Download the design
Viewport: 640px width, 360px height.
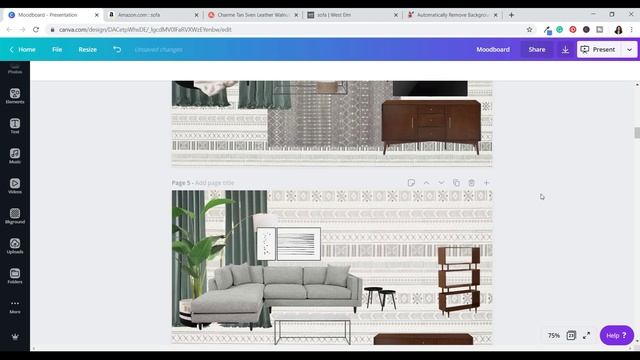(565, 49)
